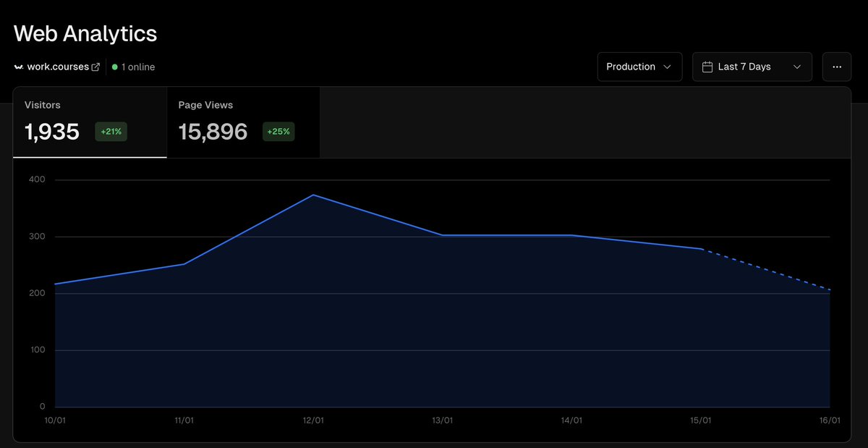Click the 15,896 page views value

tap(213, 132)
